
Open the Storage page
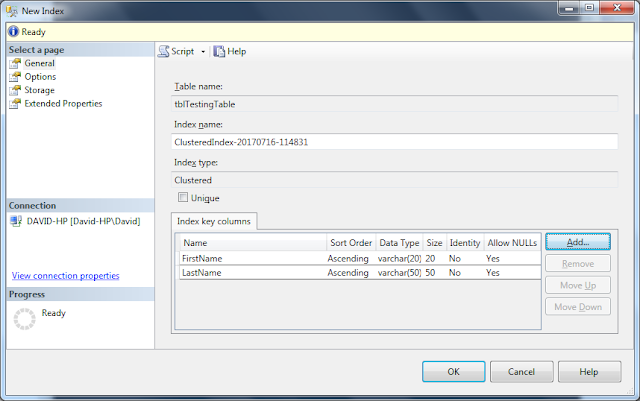[x=39, y=90]
